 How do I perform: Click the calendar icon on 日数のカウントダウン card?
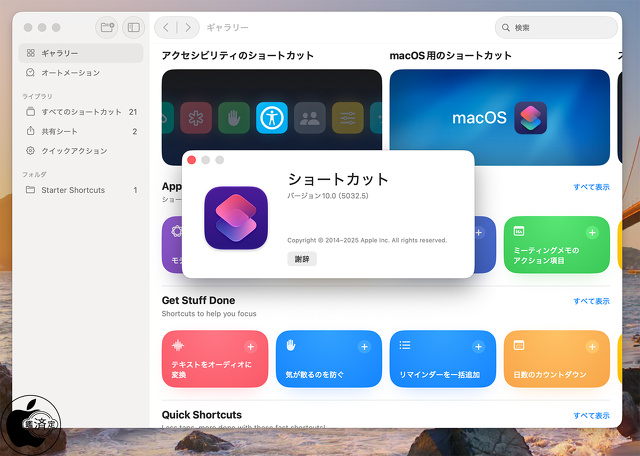[519, 345]
